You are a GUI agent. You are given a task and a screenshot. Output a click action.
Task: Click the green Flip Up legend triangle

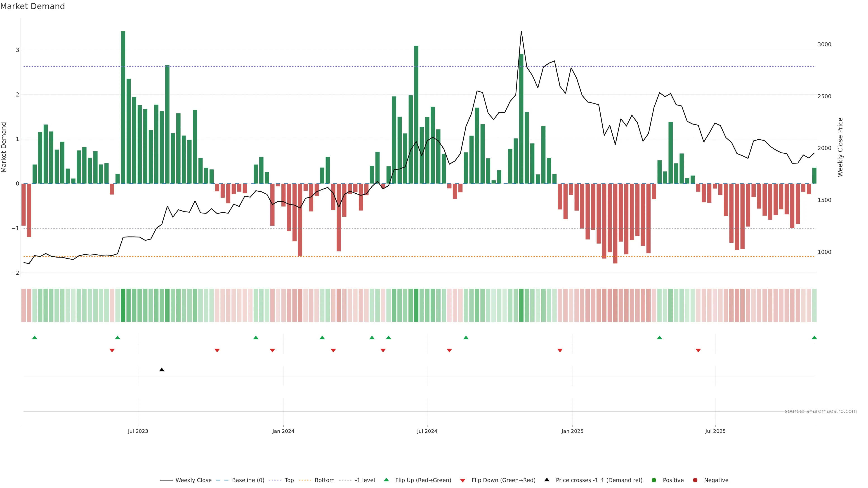coord(386,480)
